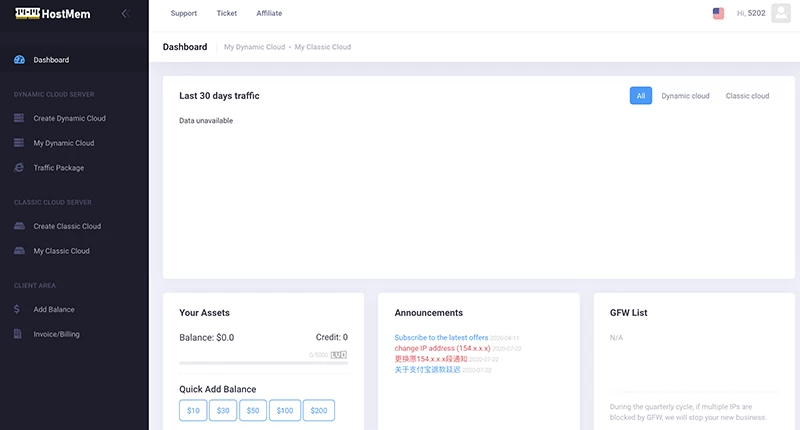
Task: Open the Support menu item
Action: 184,13
